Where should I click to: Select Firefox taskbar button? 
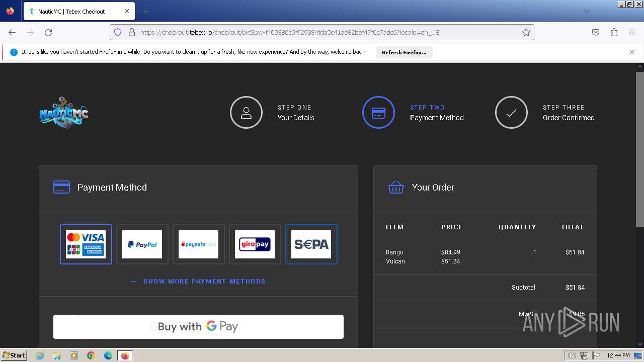(x=125, y=355)
